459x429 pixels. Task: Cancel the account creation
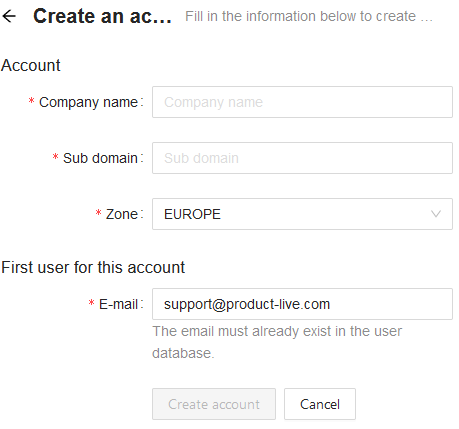pos(320,404)
